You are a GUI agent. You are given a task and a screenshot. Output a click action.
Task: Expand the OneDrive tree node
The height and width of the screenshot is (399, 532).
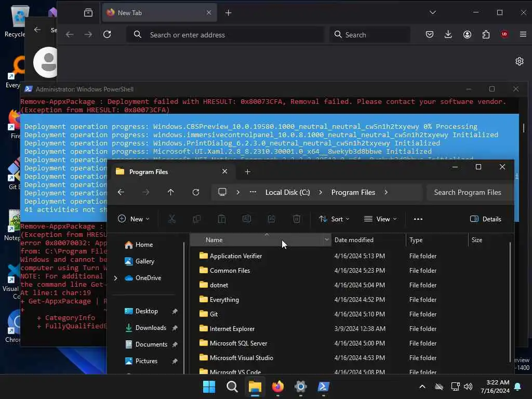click(x=116, y=278)
